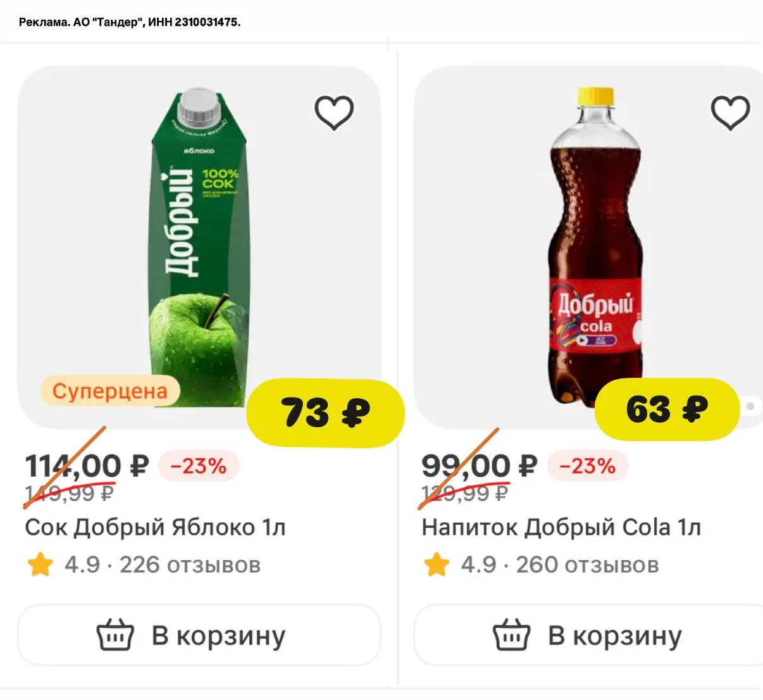View the 260 отзывов reviews
763x700 pixels.
[587, 565]
